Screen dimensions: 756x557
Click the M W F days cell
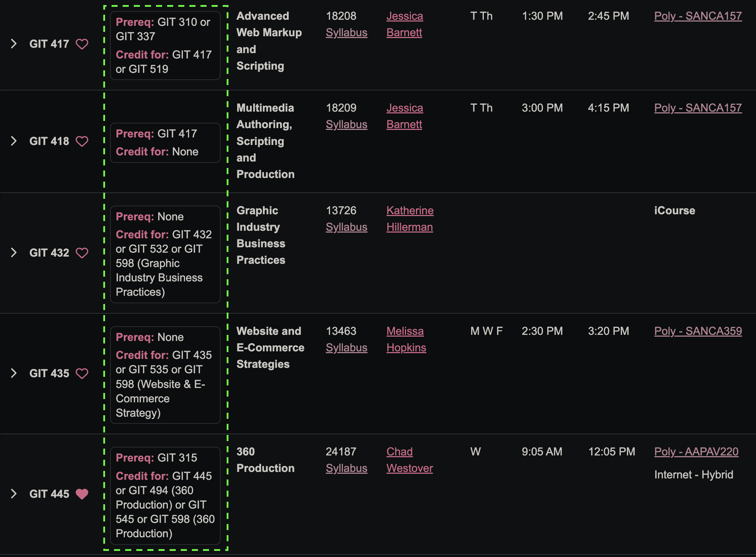tap(486, 331)
